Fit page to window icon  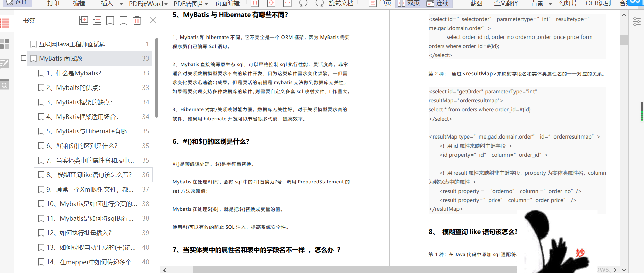[x=271, y=3]
